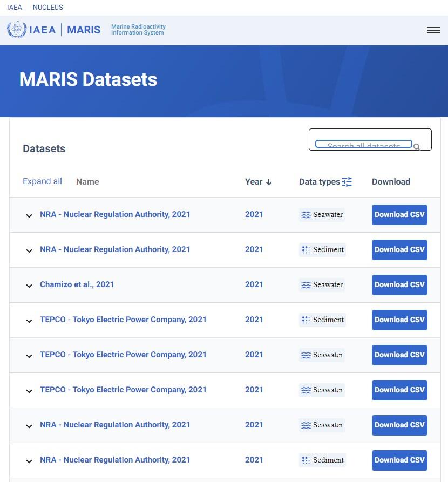Download CSV for Chamizo et al., 2021

[x=399, y=284]
